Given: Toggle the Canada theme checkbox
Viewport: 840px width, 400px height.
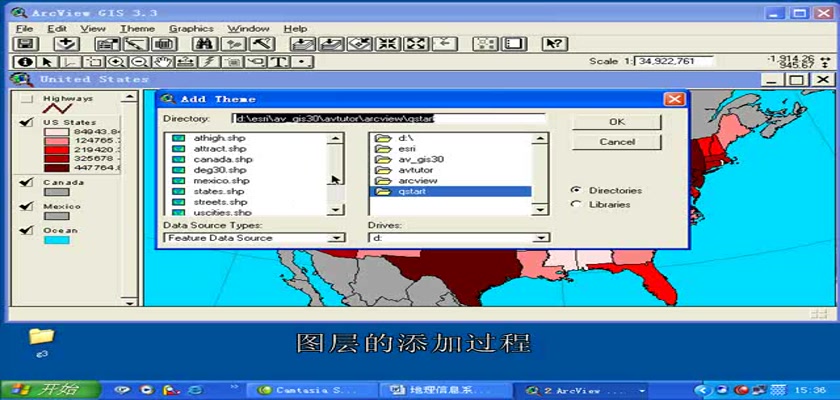Looking at the screenshot, I should point(26,183).
